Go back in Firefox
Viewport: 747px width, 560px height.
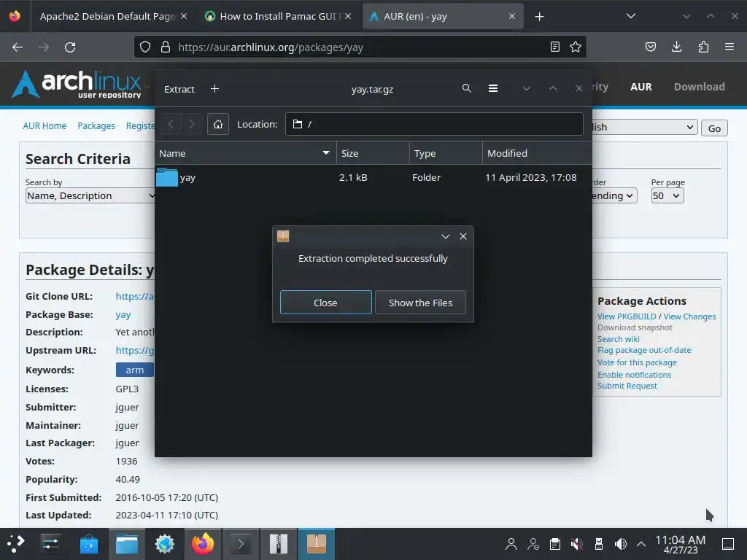[18, 47]
